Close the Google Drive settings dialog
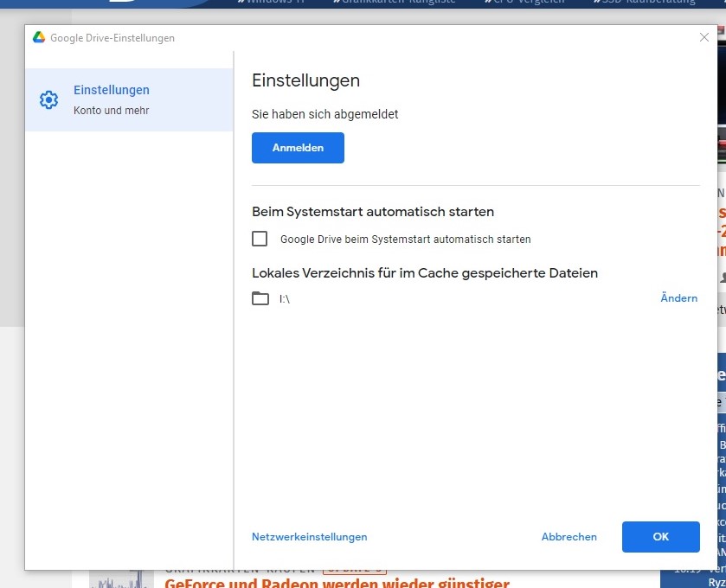 coord(704,37)
